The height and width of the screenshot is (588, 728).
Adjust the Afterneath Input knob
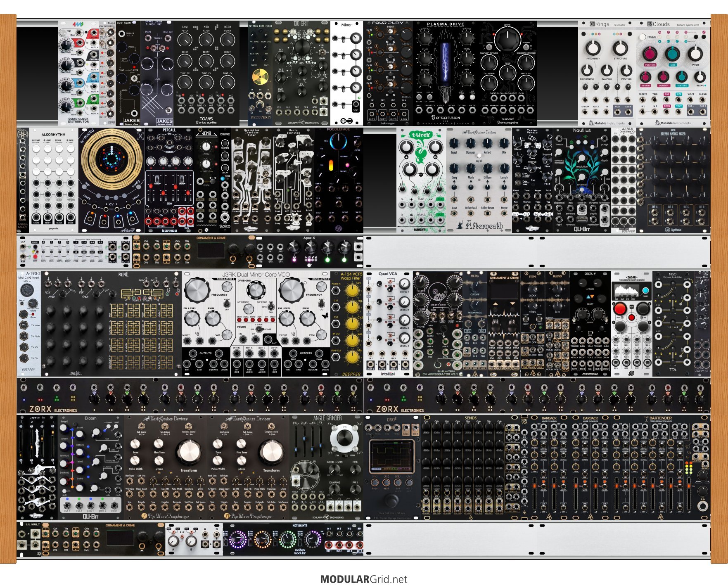coord(454,143)
